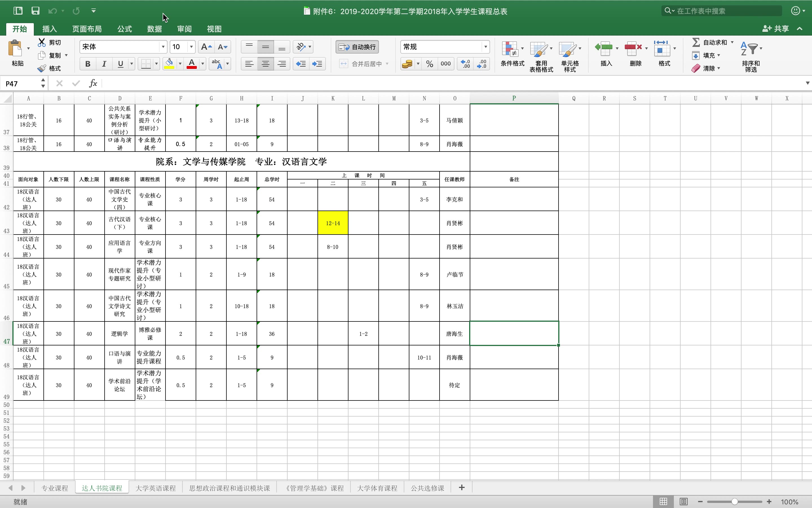Click the zoom slider handle
Image resolution: width=812 pixels, height=508 pixels.
(734, 502)
